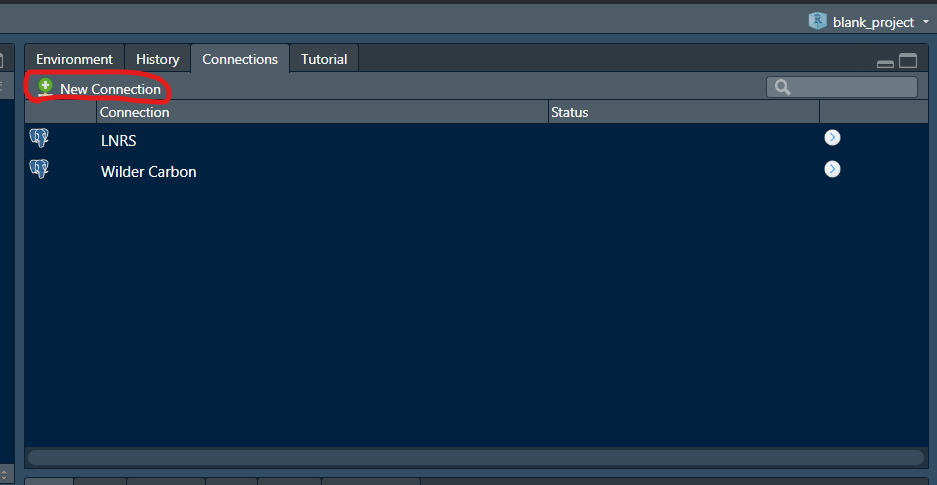Click the New Connection button
This screenshot has height=485, width=937.
tap(99, 89)
